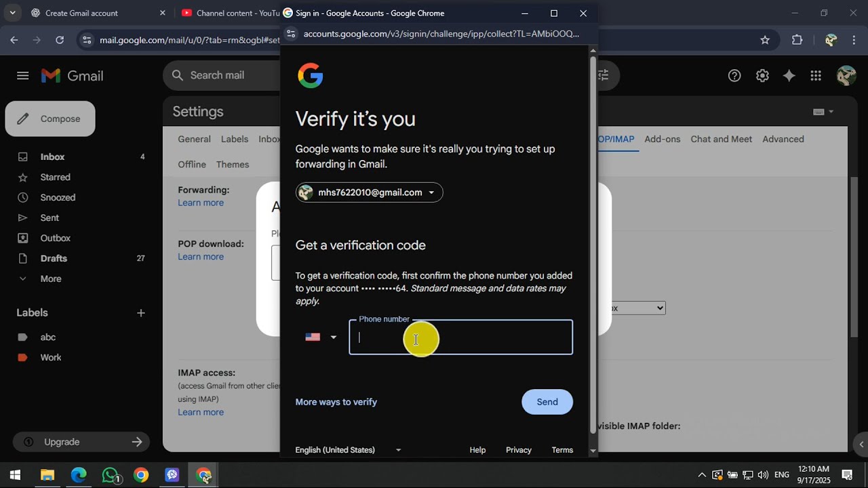Click search magnifier icon in Gmail
The height and width of the screenshot is (488, 868).
click(178, 75)
